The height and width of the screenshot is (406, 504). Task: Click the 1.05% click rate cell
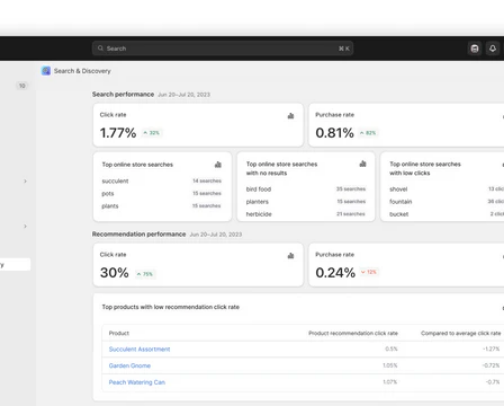(x=390, y=365)
